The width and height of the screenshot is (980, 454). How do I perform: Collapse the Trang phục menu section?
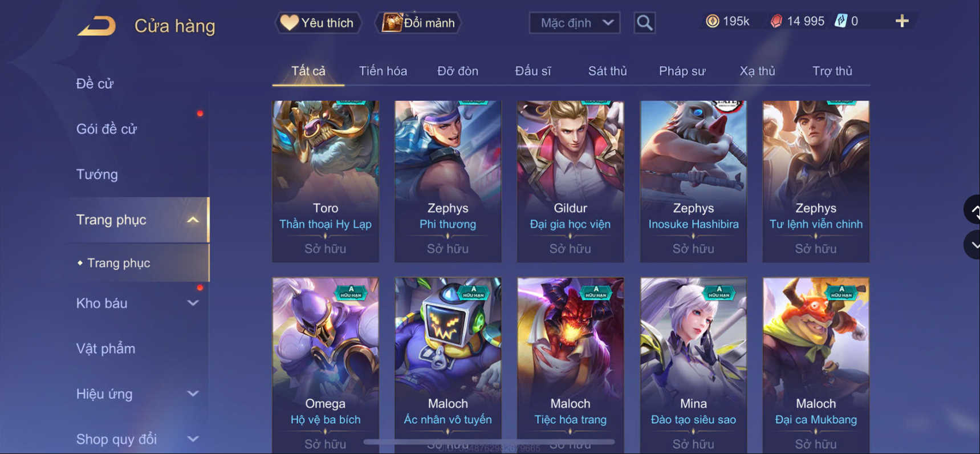[193, 220]
